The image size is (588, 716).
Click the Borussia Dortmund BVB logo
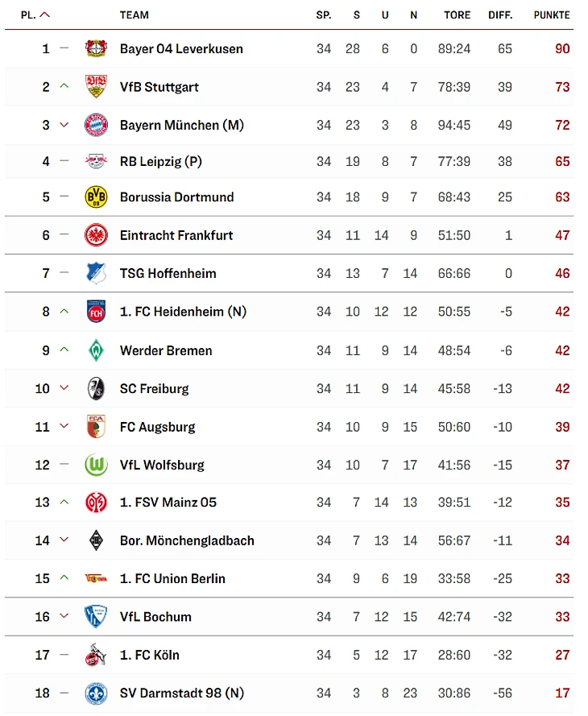click(96, 197)
